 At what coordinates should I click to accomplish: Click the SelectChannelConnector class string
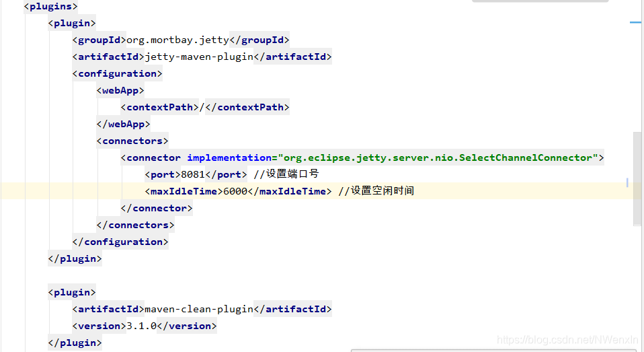pyautogui.click(x=438, y=158)
